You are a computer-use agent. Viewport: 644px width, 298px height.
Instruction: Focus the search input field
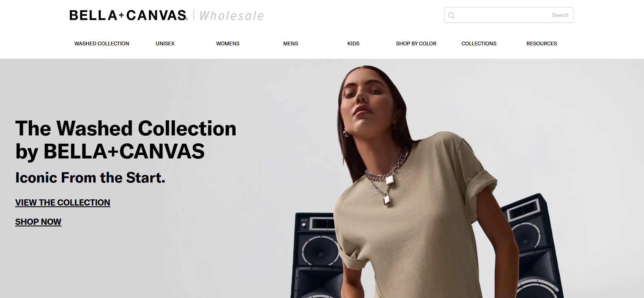pyautogui.click(x=508, y=15)
